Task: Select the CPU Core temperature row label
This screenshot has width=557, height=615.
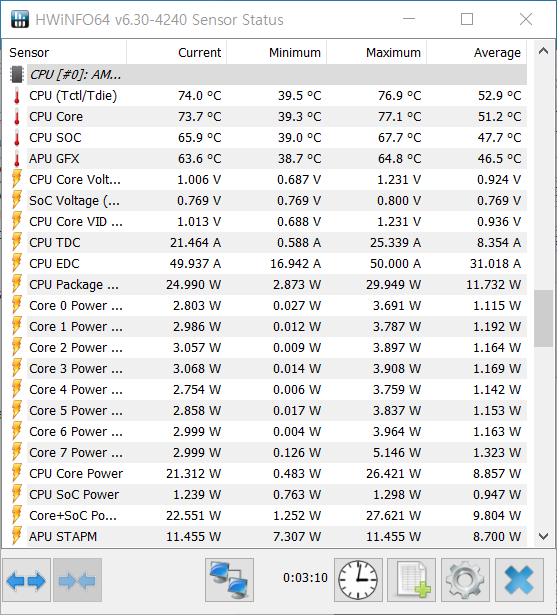Action: 56,116
